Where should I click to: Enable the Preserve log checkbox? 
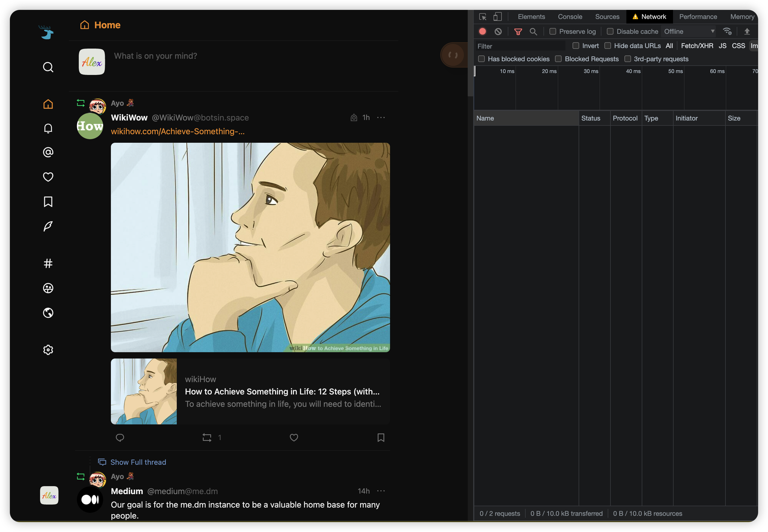click(x=553, y=31)
